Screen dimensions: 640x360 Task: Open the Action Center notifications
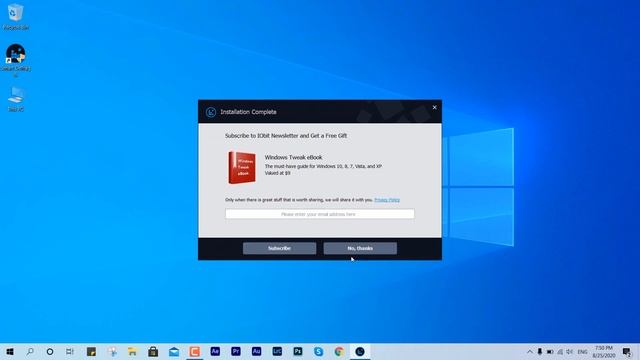click(x=627, y=351)
